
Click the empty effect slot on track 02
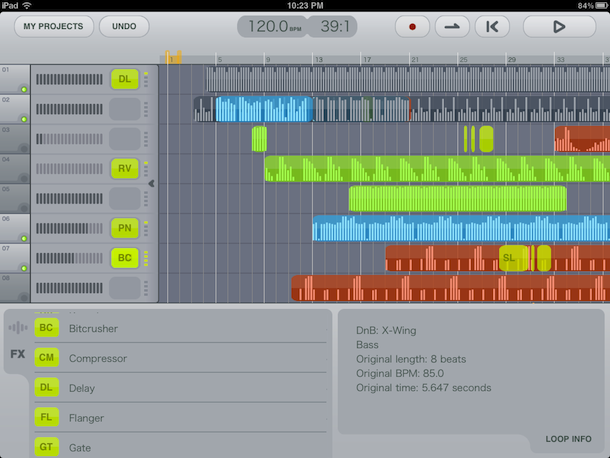coord(125,109)
